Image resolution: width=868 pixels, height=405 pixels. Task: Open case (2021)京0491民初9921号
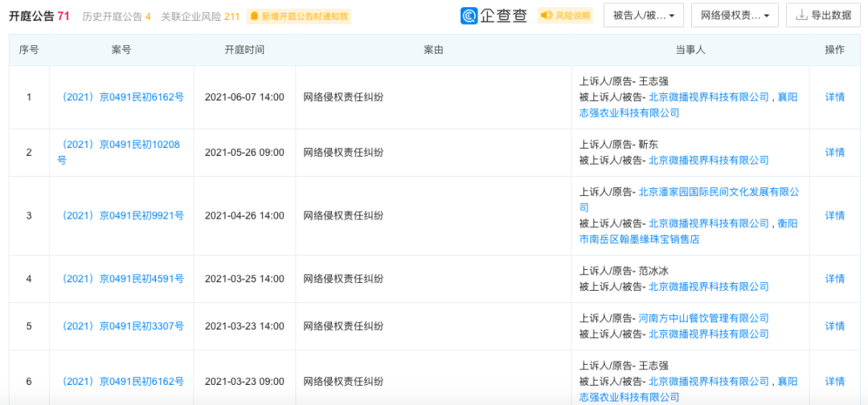[x=123, y=215]
